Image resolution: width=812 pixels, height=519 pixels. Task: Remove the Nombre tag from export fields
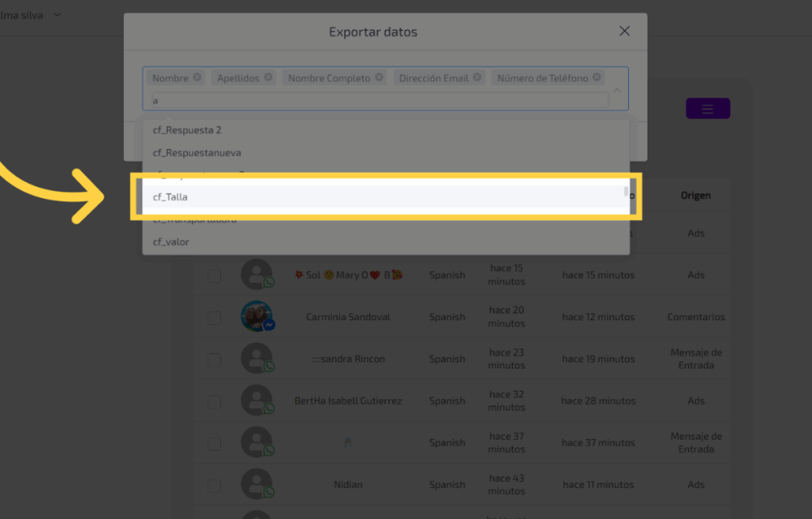[x=197, y=78]
